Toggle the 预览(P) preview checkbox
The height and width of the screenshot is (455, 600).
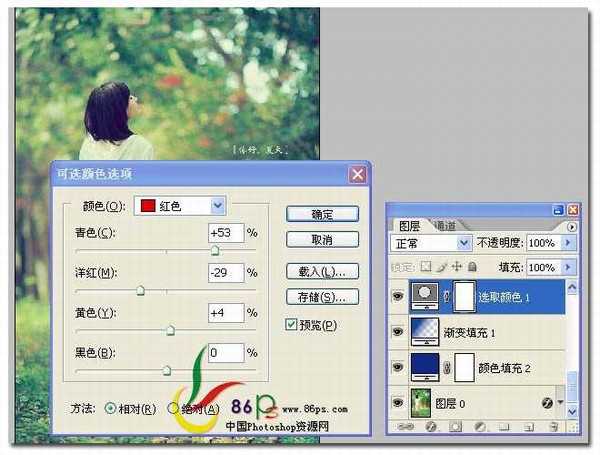pos(292,324)
